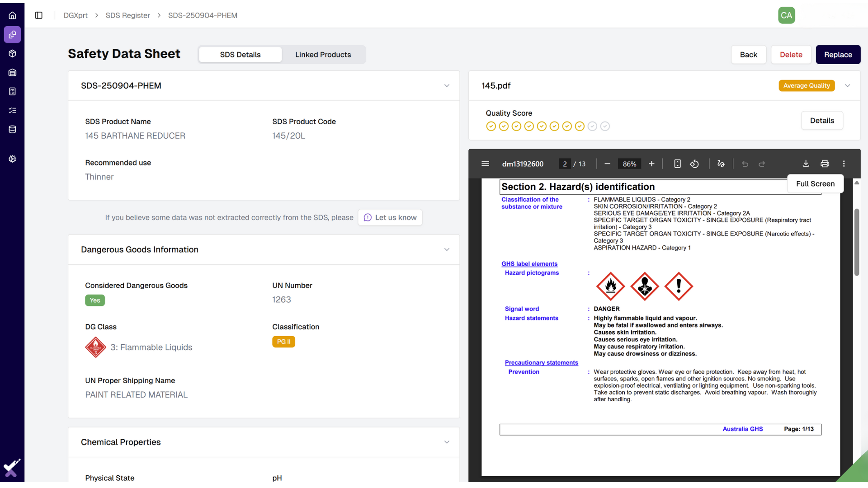
Task: Expand the Average Quality details dropdown
Action: (x=848, y=85)
